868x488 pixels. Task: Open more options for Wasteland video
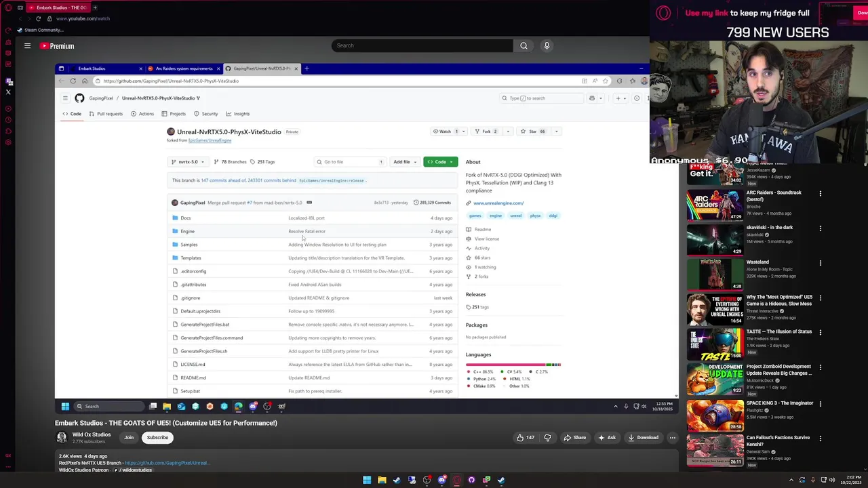pos(820,263)
